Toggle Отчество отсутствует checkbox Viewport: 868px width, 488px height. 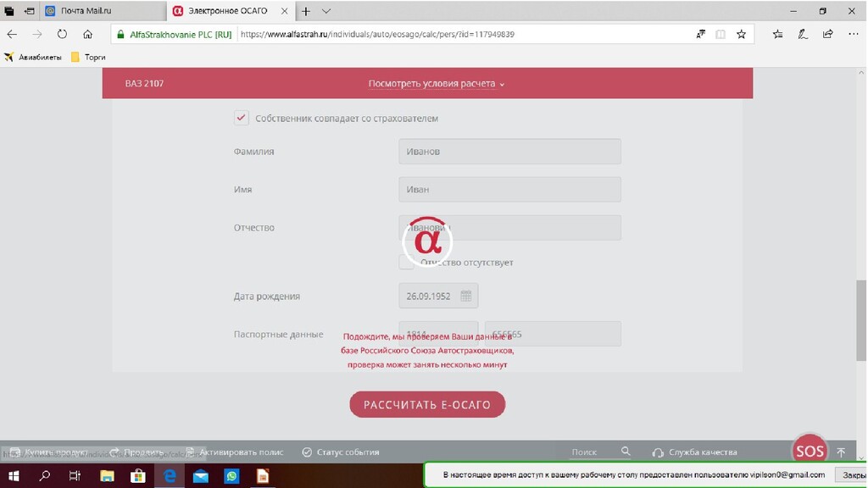pyautogui.click(x=406, y=263)
